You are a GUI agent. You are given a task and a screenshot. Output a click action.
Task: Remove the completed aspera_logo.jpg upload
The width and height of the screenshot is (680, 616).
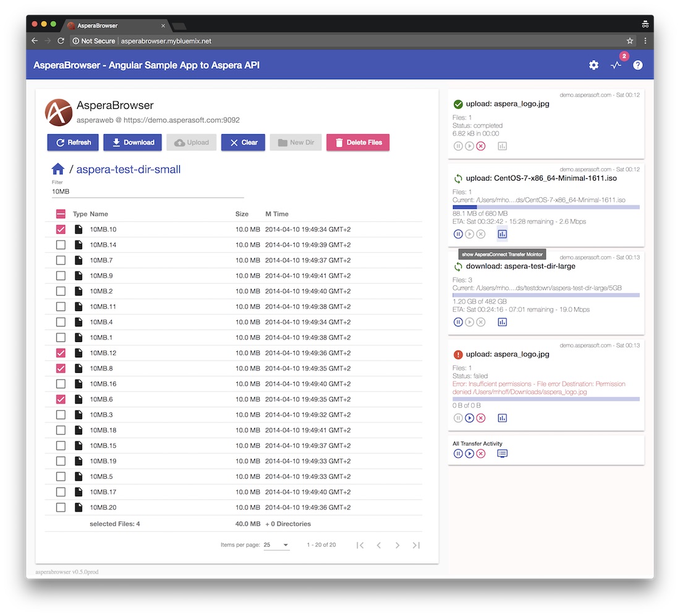(480, 146)
